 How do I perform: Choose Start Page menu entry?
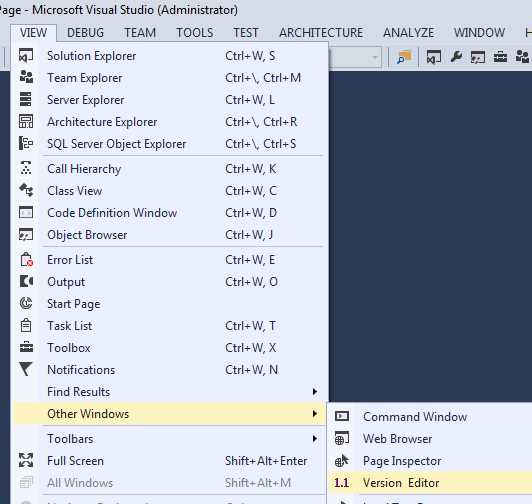(x=170, y=303)
